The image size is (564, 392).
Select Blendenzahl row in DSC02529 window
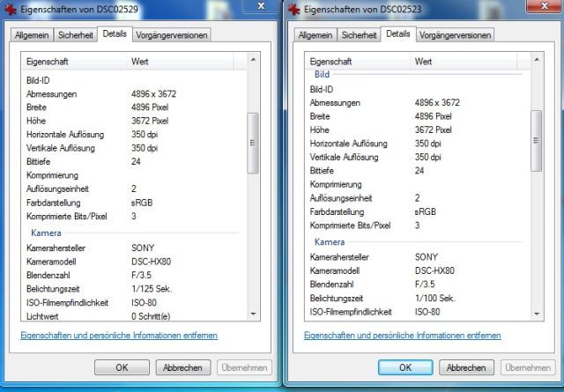[x=134, y=275]
